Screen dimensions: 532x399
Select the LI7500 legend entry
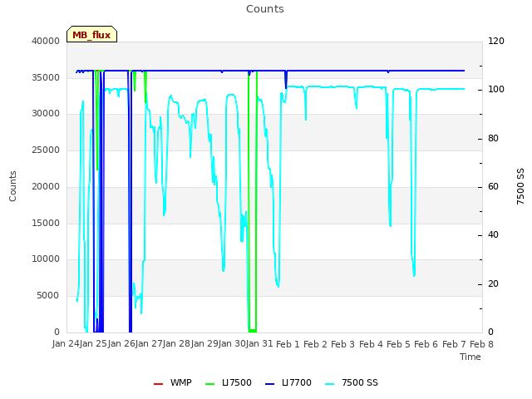point(229,382)
